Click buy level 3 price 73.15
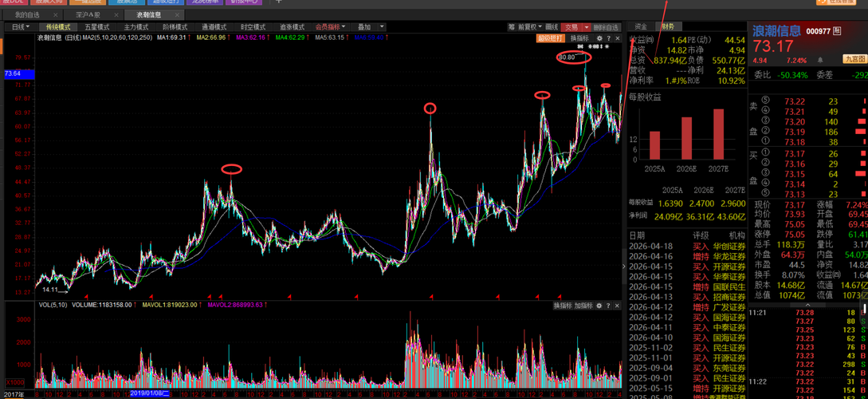868x399 pixels. 795,174
